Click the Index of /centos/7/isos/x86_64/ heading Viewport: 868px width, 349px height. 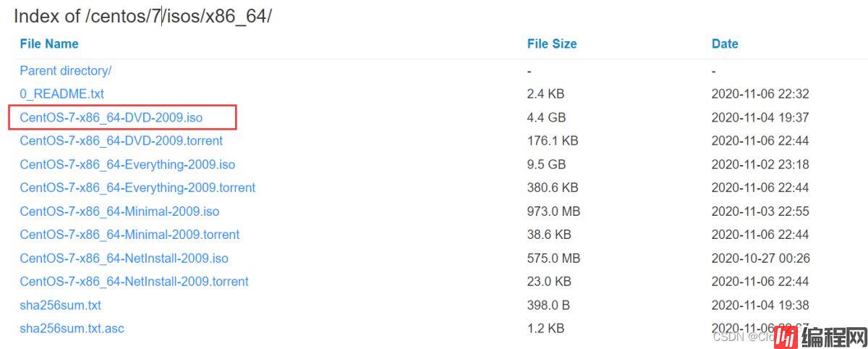[142, 16]
